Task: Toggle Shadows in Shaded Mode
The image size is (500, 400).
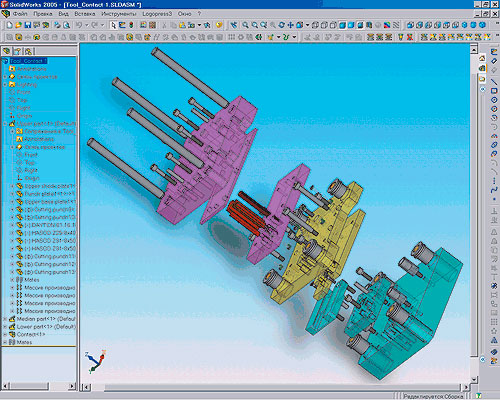Action: coord(360,25)
